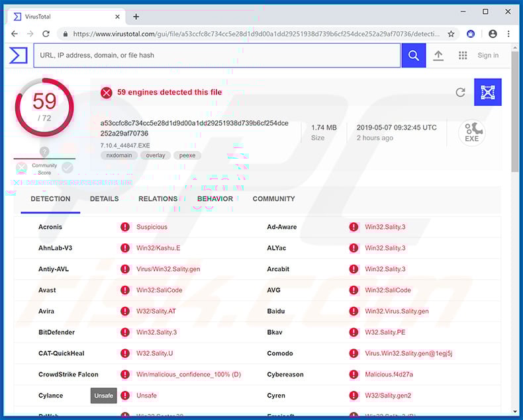Click the 1.74 MB size value
Viewport: 523px width, 420px height.
pos(324,128)
